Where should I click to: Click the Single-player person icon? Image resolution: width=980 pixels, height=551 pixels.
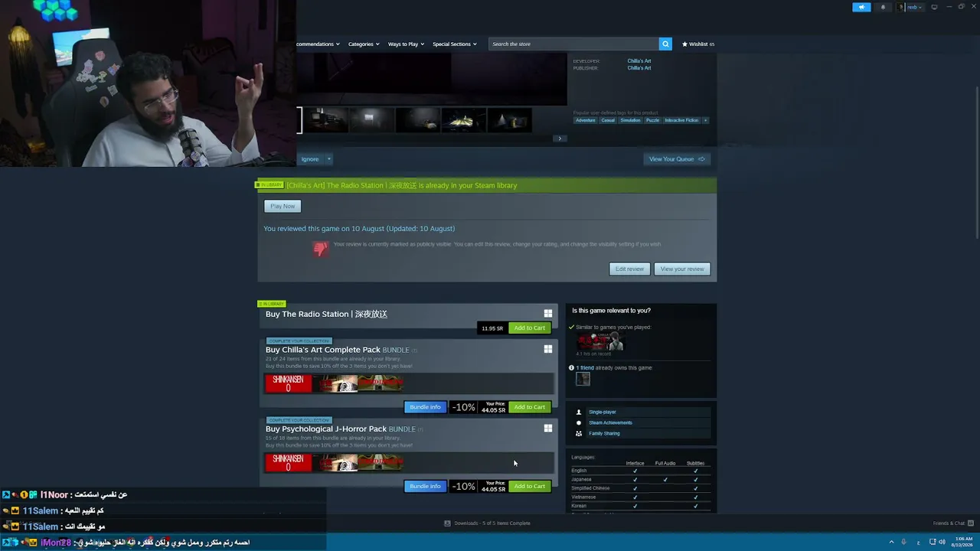tap(579, 412)
